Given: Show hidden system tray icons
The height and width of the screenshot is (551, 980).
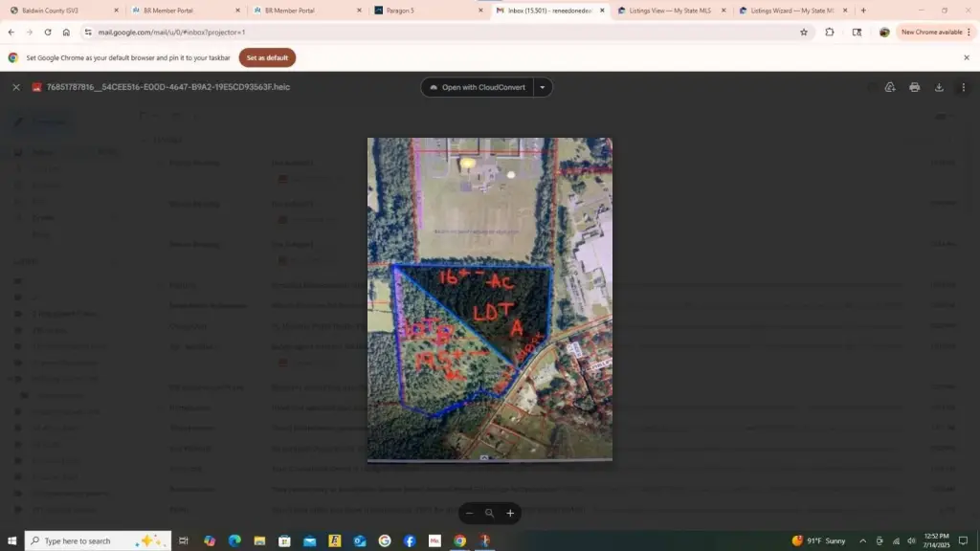Looking at the screenshot, I should coord(862,540).
